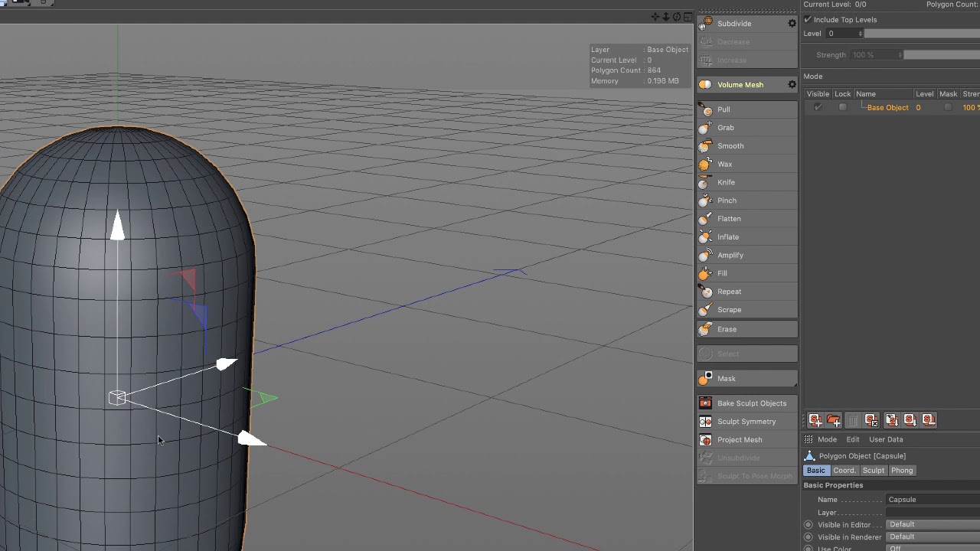
Task: Click the Level slider bar
Action: 923,34
